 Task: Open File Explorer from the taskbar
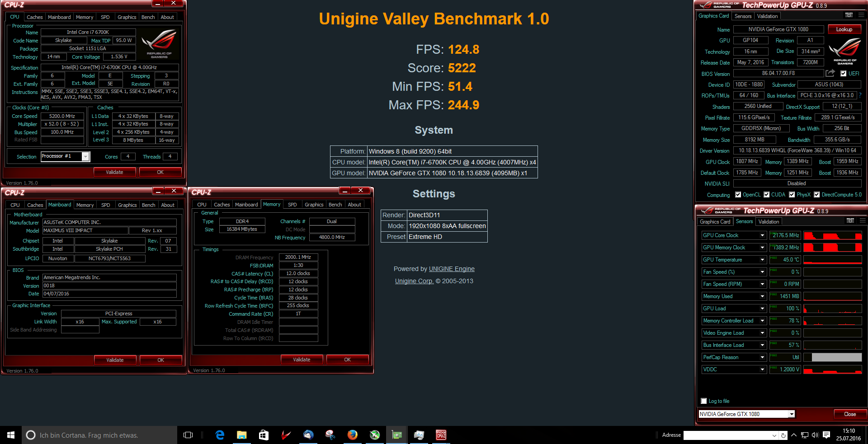point(242,435)
